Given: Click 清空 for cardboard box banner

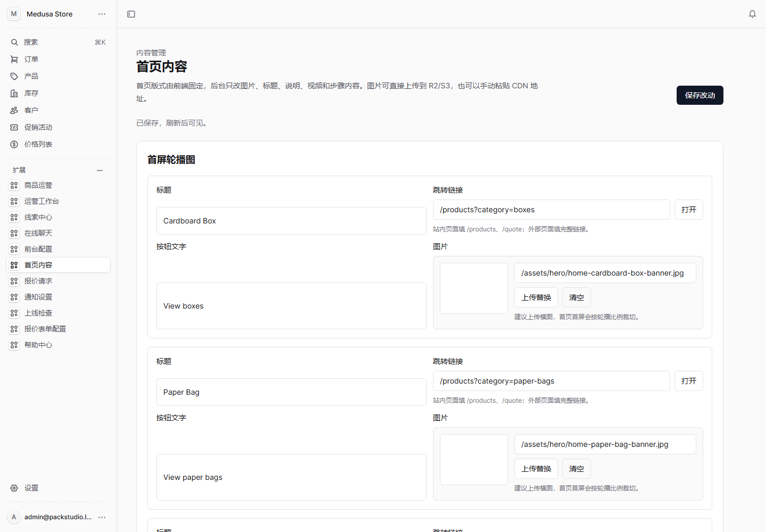Looking at the screenshot, I should [577, 297].
